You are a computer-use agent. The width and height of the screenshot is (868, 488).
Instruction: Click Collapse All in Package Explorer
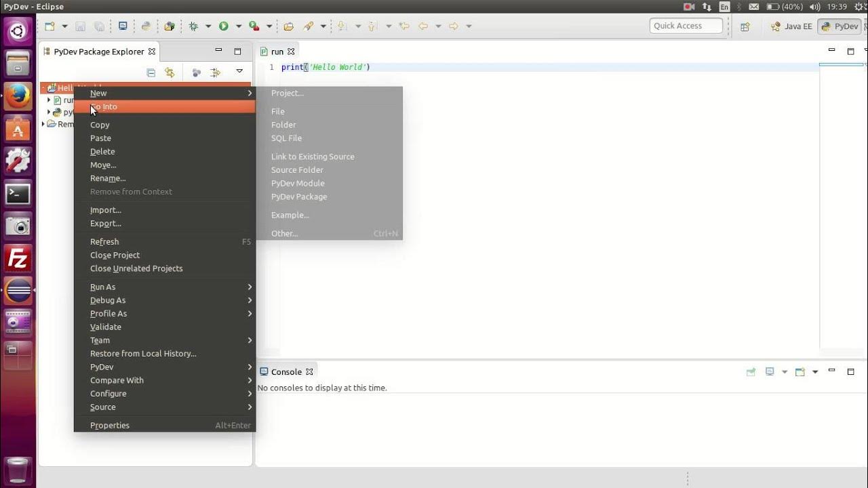151,73
